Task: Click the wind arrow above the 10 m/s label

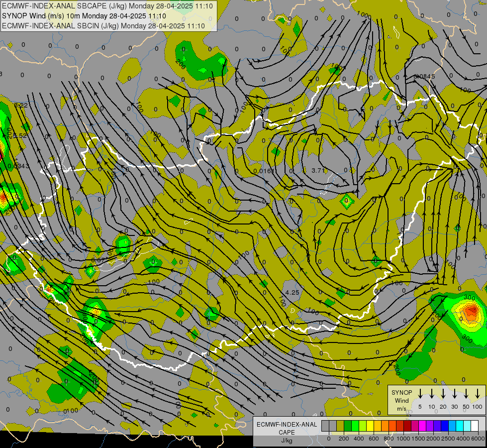Action: click(x=431, y=393)
